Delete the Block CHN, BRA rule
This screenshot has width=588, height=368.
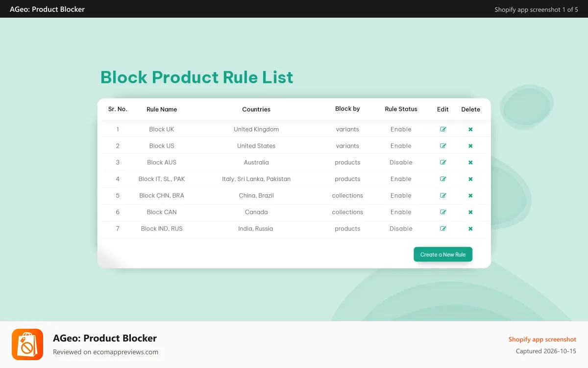click(x=470, y=195)
